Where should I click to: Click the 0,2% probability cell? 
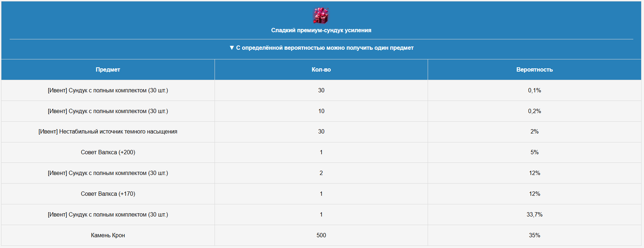tap(535, 111)
